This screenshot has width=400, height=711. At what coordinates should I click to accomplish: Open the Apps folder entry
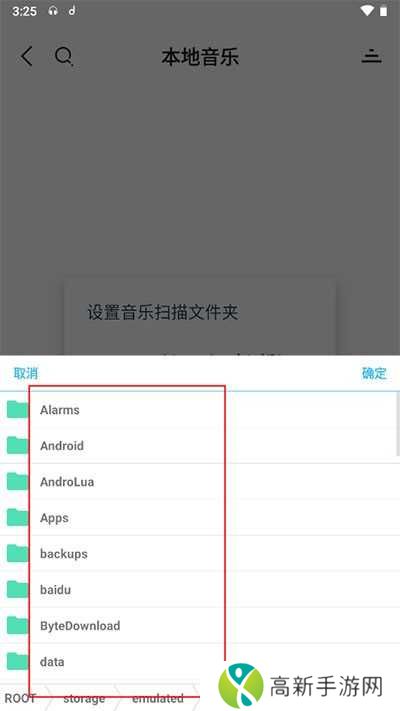tap(200, 517)
